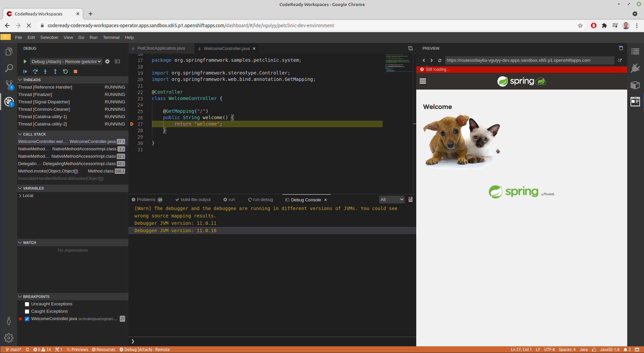This screenshot has width=644, height=353.
Task: Click the Step Into debug icon
Action: pyautogui.click(x=45, y=71)
